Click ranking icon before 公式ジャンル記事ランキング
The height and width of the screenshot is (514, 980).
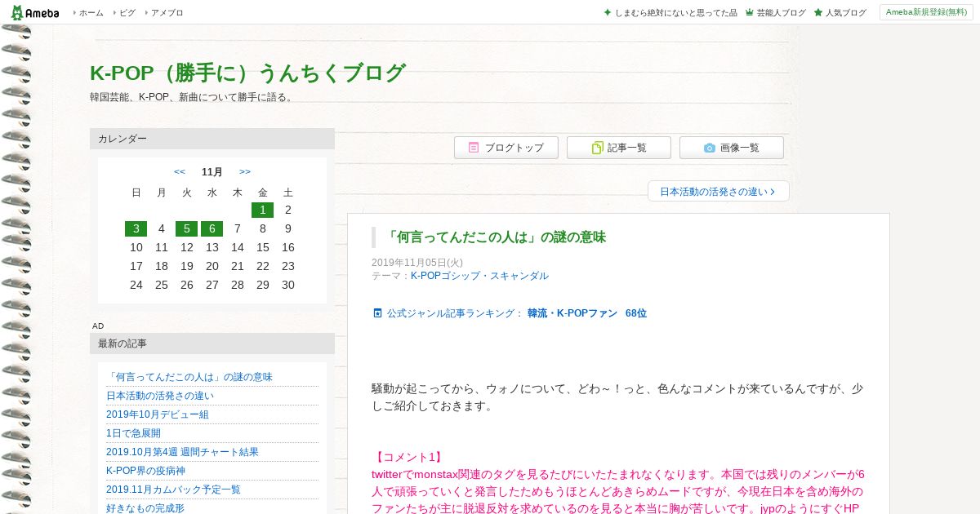(x=377, y=313)
